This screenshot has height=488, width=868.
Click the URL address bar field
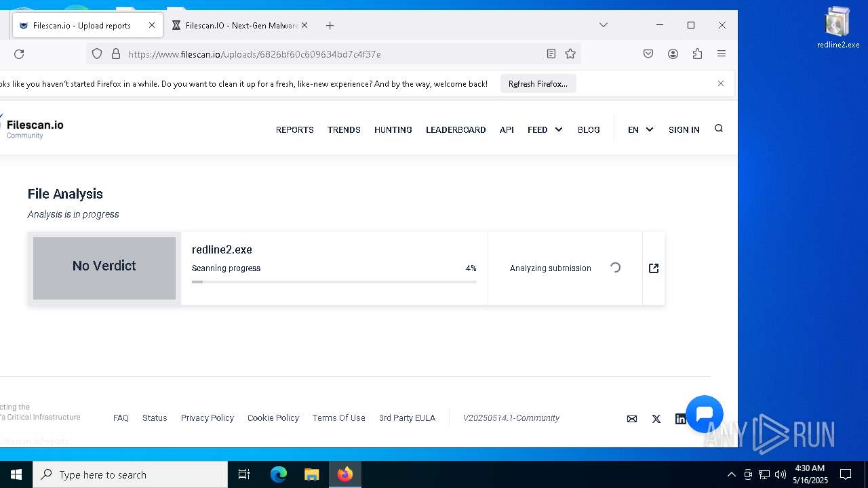332,54
